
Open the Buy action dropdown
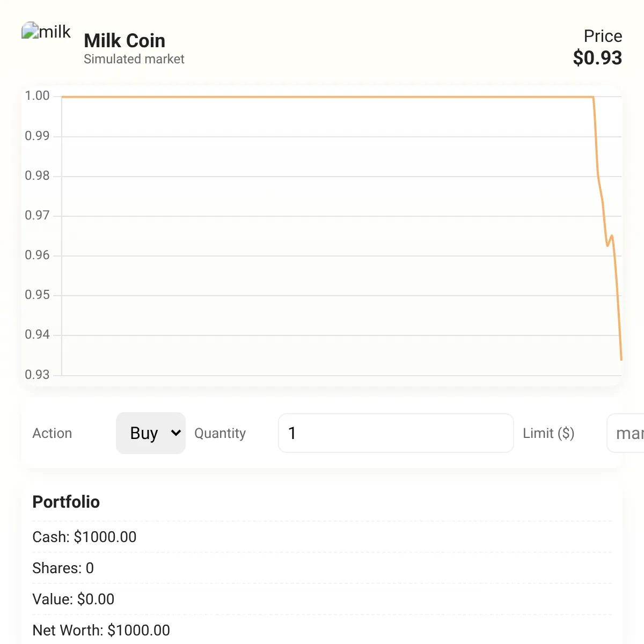pyautogui.click(x=151, y=433)
